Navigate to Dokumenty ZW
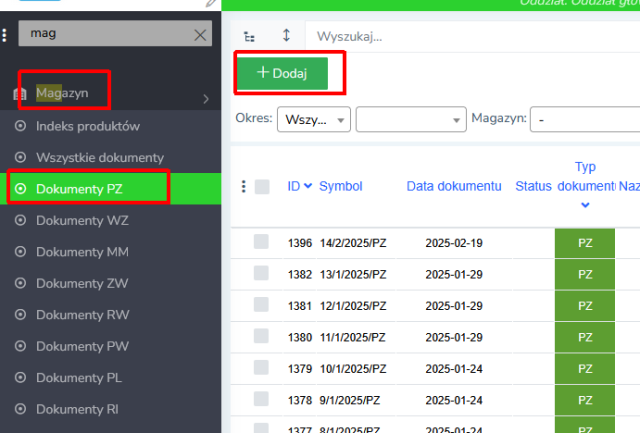640x433 pixels. [82, 283]
